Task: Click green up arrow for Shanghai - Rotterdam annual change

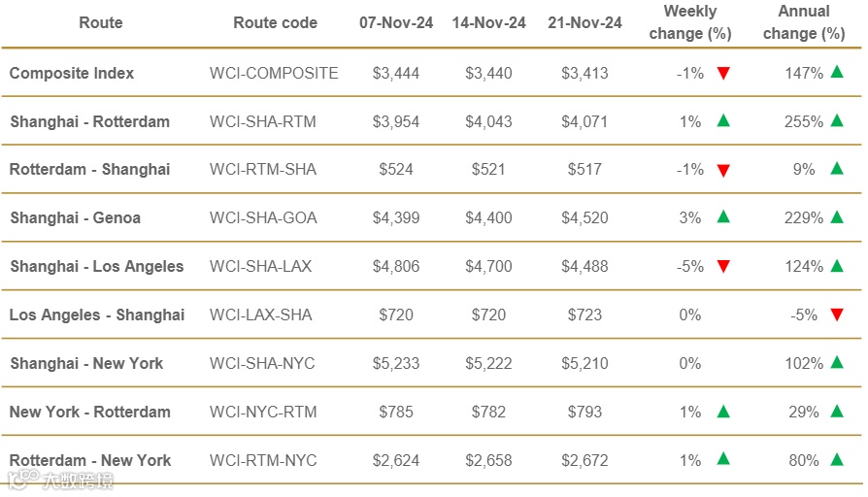Action: 837,121
